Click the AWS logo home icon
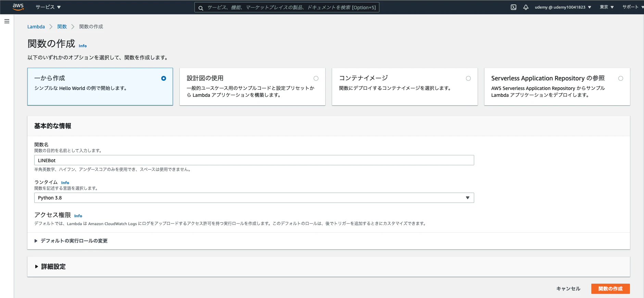 pos(18,7)
